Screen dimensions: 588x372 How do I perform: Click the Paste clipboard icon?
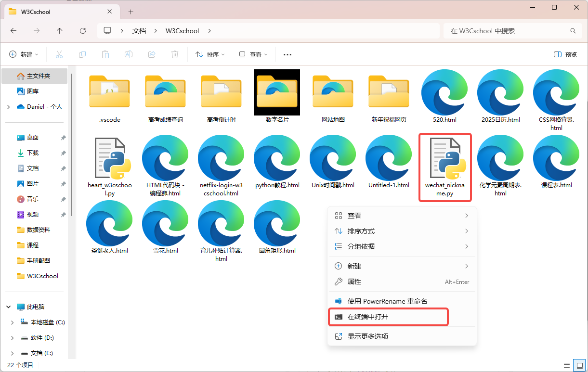pyautogui.click(x=105, y=54)
